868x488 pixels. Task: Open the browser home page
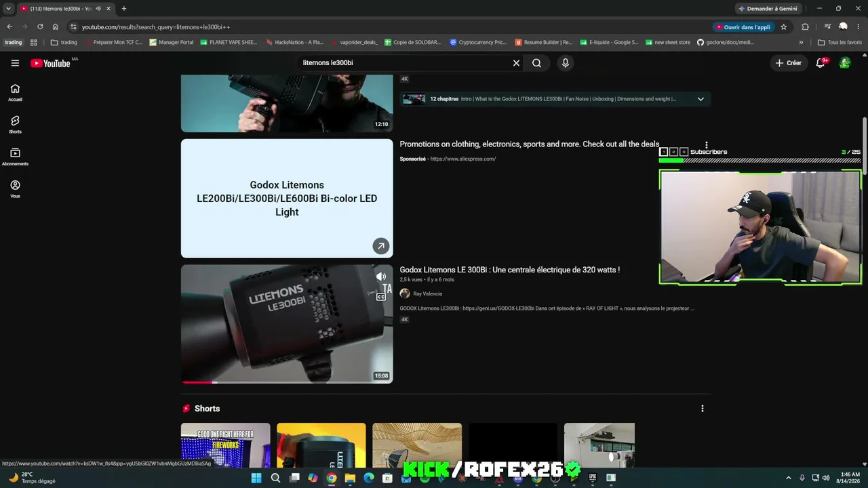click(55, 27)
